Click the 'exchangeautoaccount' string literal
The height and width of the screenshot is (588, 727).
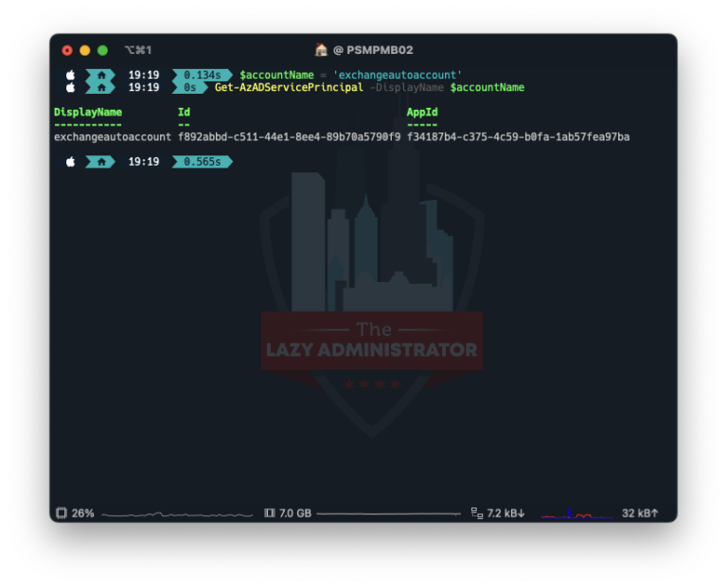[398, 75]
